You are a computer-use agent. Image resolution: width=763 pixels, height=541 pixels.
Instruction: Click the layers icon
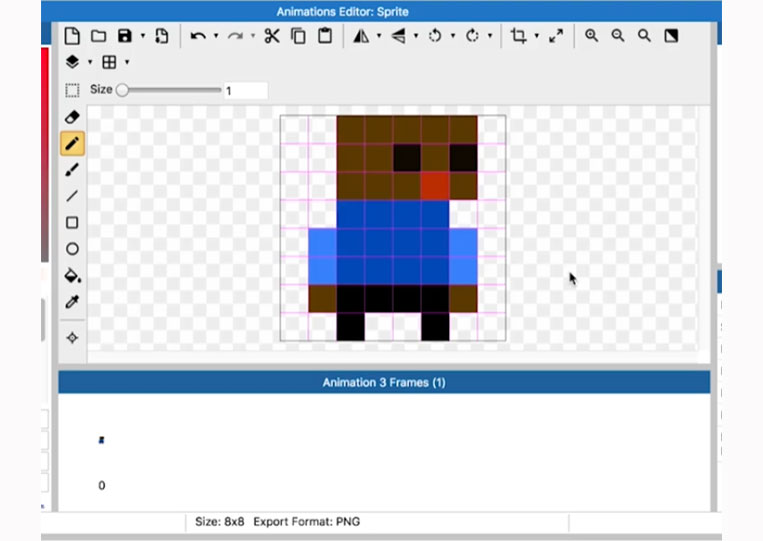click(x=72, y=62)
